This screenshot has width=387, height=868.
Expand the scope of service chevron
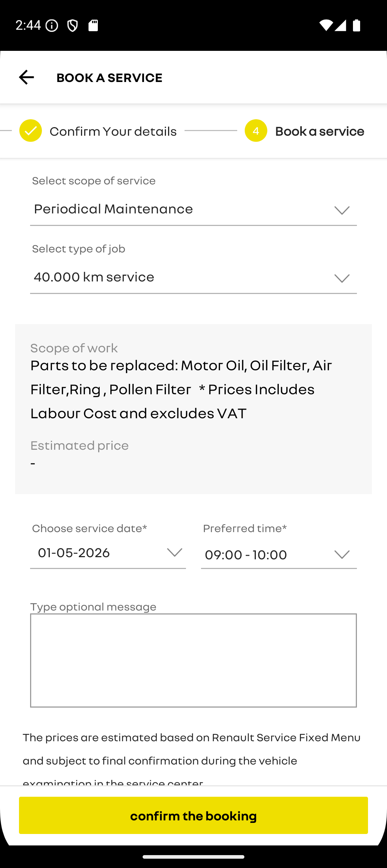pyautogui.click(x=342, y=210)
